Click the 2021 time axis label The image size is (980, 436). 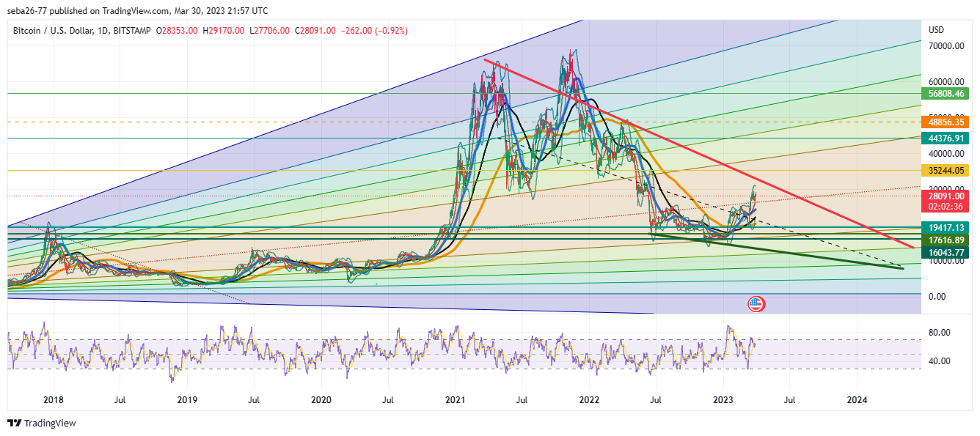pos(456,400)
